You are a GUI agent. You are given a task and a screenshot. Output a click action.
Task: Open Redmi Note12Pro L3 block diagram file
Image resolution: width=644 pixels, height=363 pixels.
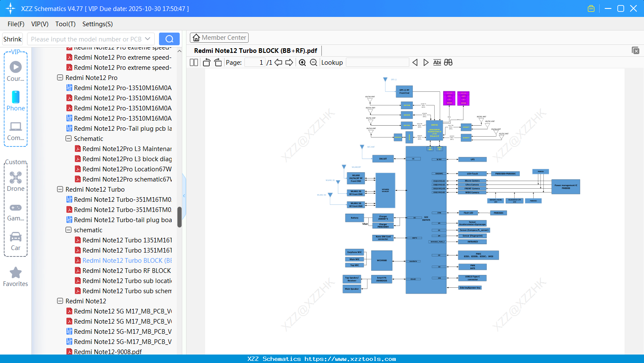pos(127,159)
